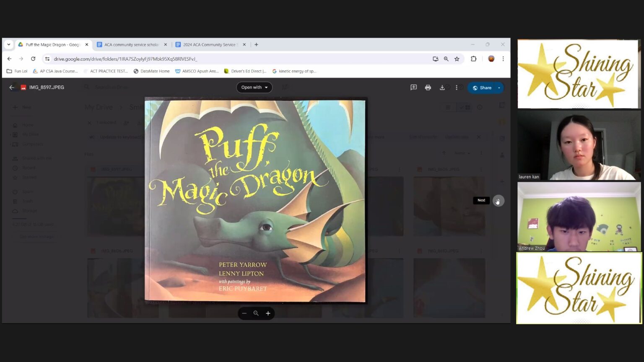Open the Fun Lol bookmarks folder
644x362 pixels.
pos(17,71)
